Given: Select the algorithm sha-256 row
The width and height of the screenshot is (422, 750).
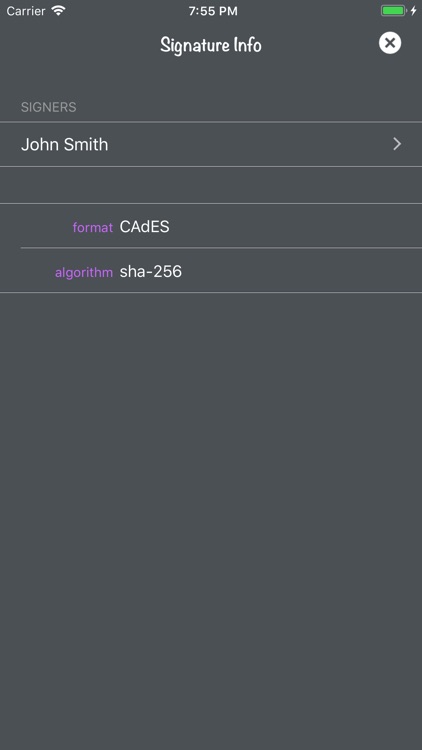Looking at the screenshot, I should 211,271.
